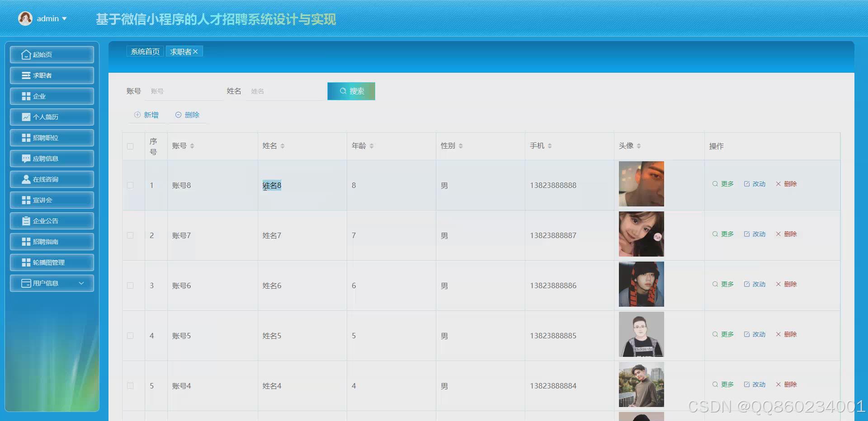Click 改动 edit for row 账号4
Screen dimensions: 868x421
pyautogui.click(x=755, y=384)
